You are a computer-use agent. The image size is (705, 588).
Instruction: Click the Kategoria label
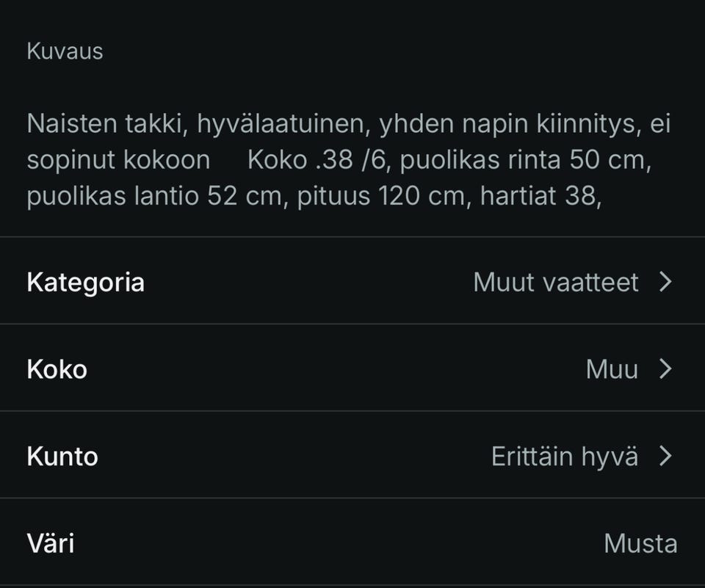85,281
